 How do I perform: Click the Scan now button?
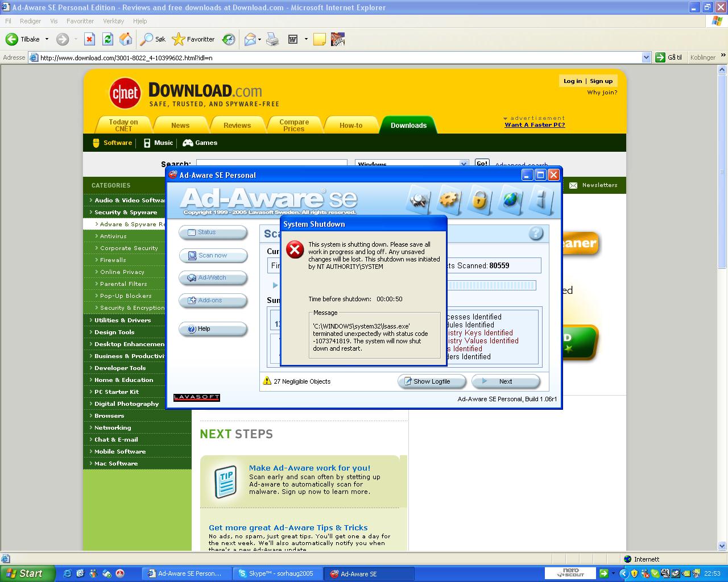213,255
